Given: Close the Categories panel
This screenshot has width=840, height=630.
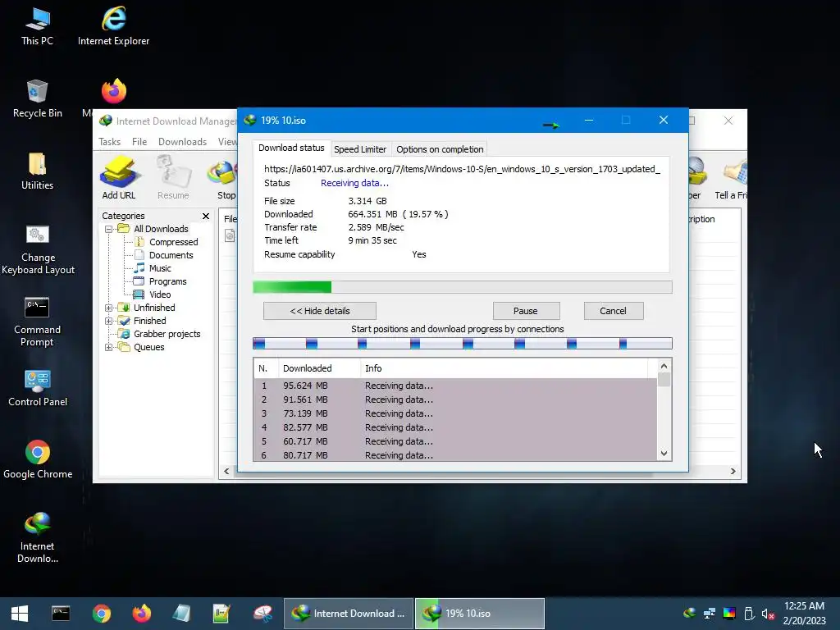Looking at the screenshot, I should coord(206,216).
